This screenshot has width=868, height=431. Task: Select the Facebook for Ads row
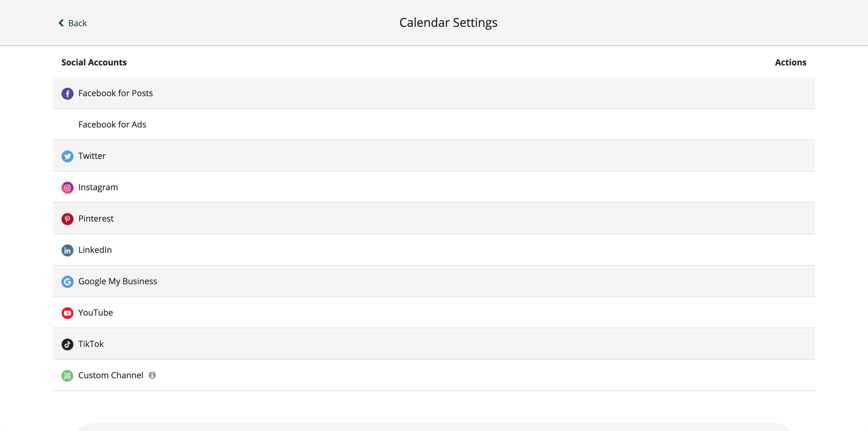tap(112, 124)
